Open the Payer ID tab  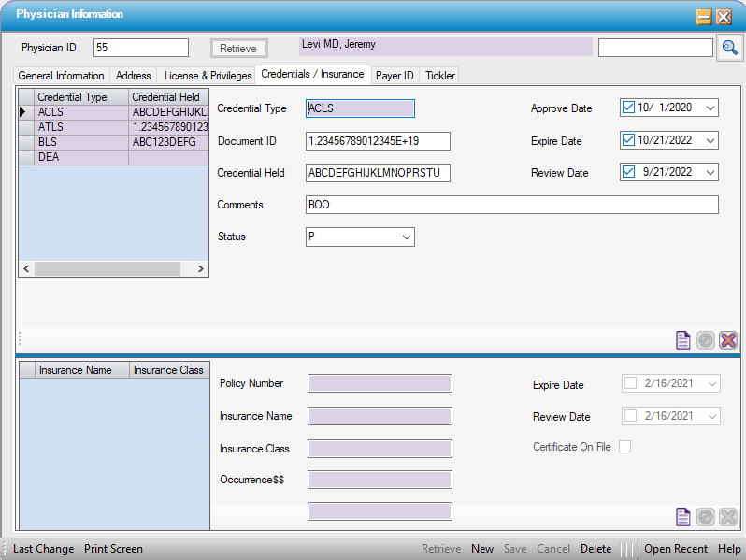point(395,76)
